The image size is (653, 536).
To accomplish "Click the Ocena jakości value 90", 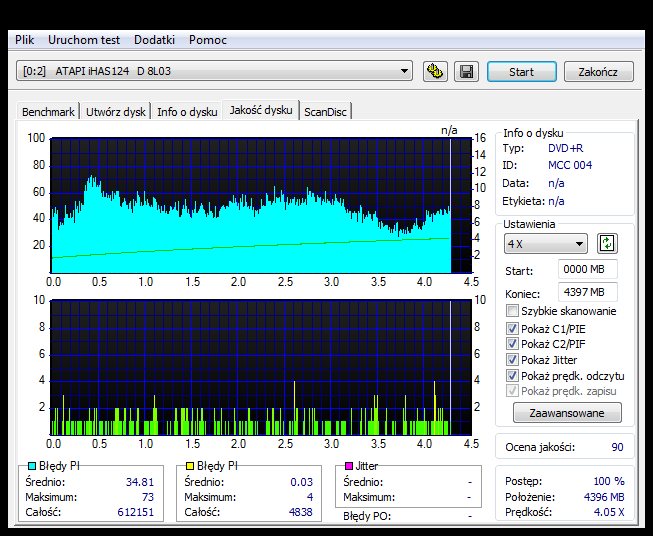I will tap(617, 447).
